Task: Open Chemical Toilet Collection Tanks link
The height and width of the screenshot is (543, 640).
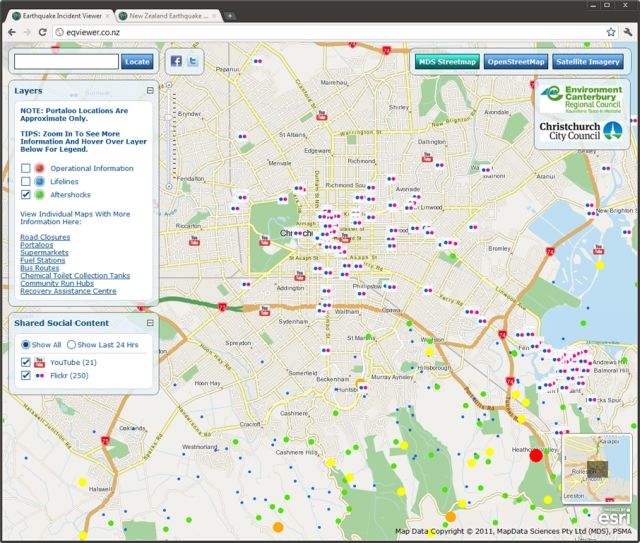Action: click(75, 276)
